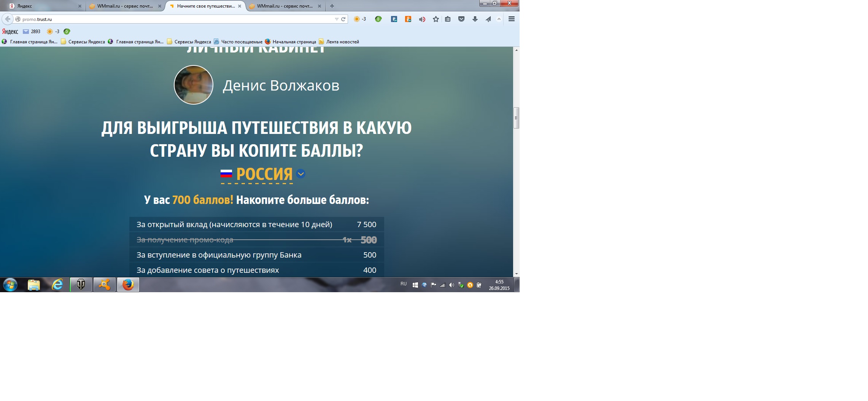
Task: Open the Windows Start menu
Action: [x=10, y=285]
